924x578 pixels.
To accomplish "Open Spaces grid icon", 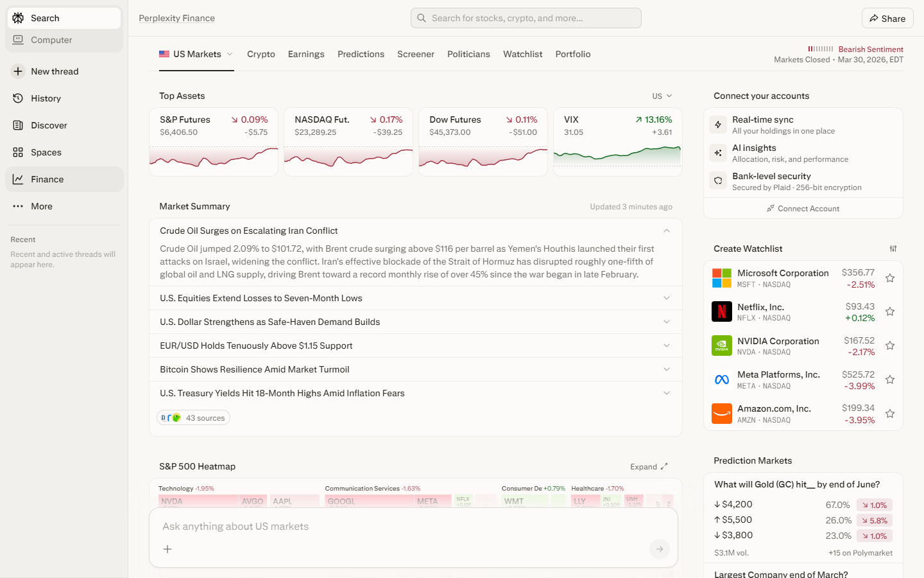I will pos(18,152).
